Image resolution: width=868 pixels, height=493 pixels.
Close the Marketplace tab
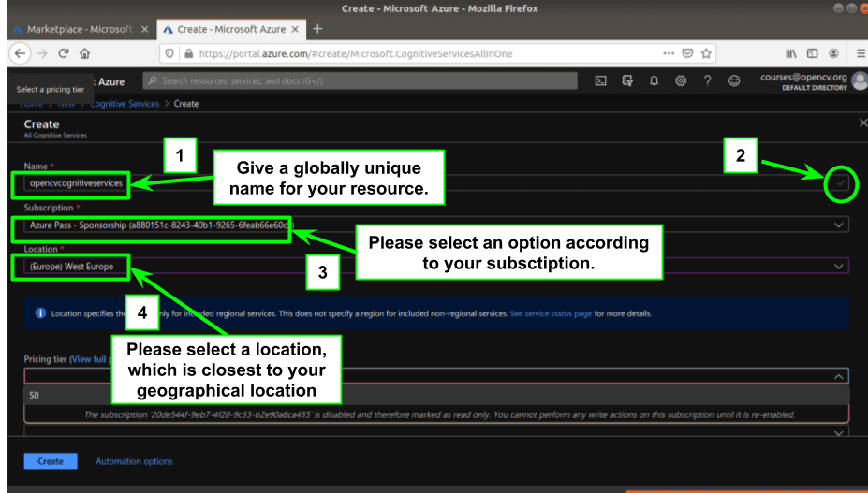[x=144, y=29]
